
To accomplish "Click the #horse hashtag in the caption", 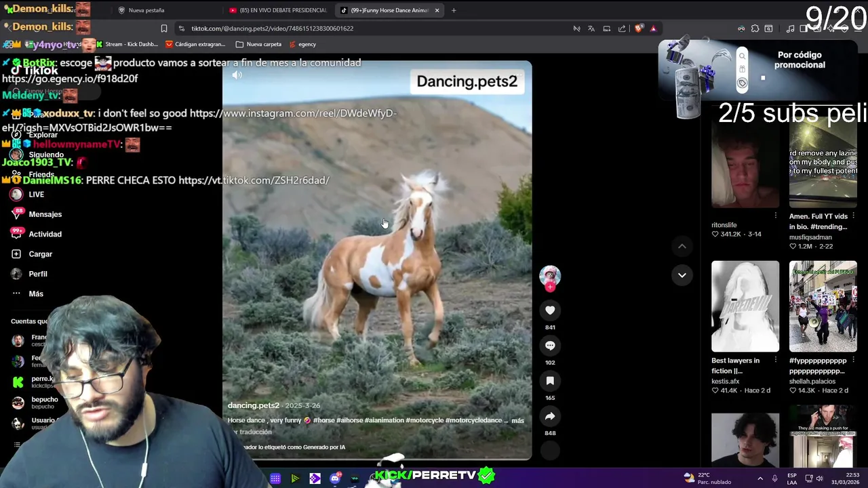I will pyautogui.click(x=324, y=420).
